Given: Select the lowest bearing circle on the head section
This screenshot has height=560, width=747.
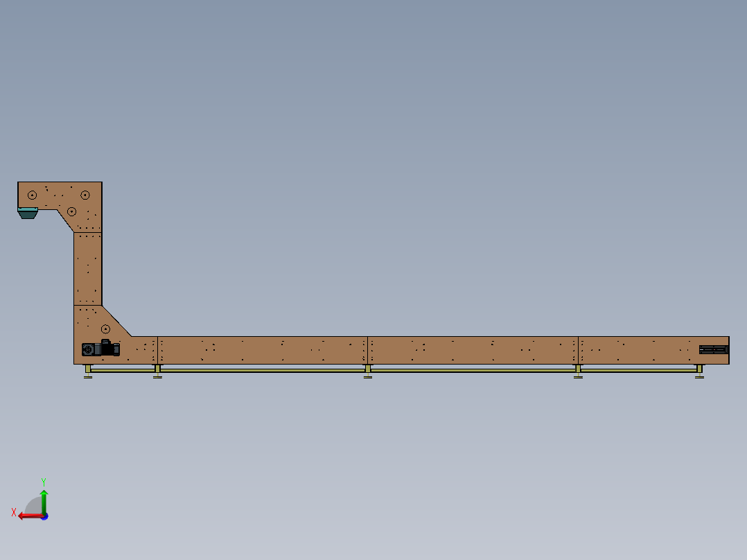Looking at the screenshot, I should 71,211.
